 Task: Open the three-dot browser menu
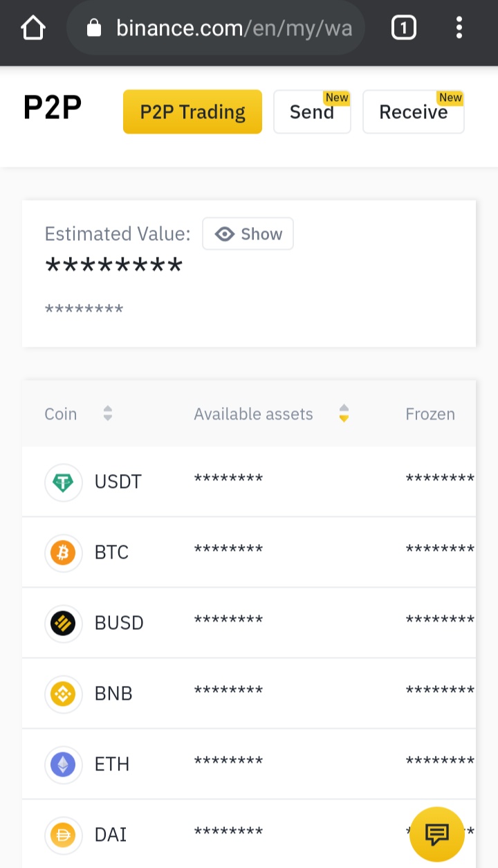click(459, 28)
